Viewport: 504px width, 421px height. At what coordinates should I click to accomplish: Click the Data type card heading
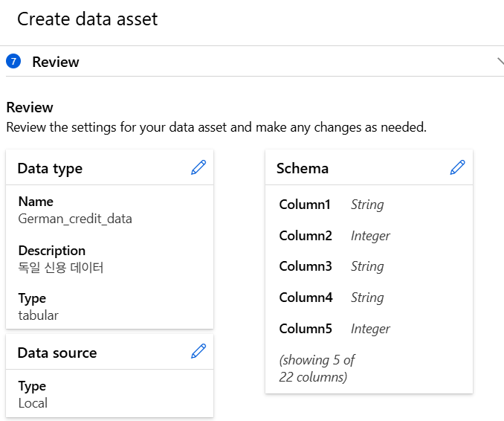pyautogui.click(x=50, y=169)
